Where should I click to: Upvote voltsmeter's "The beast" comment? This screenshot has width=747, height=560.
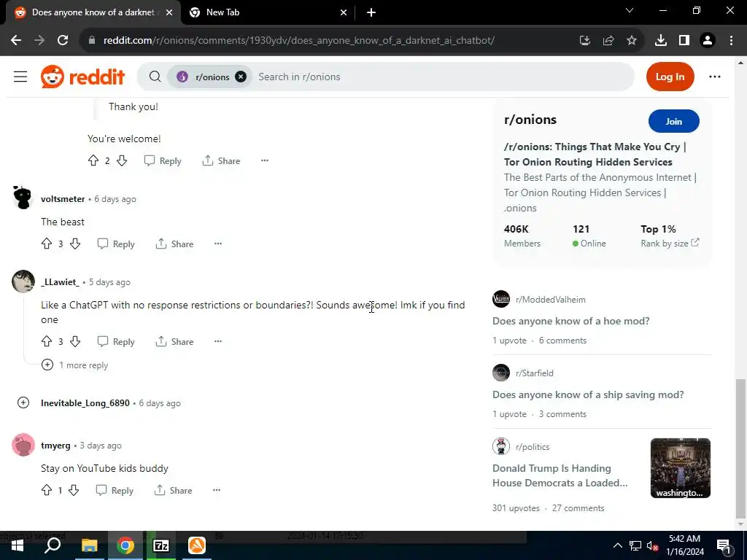pyautogui.click(x=47, y=244)
